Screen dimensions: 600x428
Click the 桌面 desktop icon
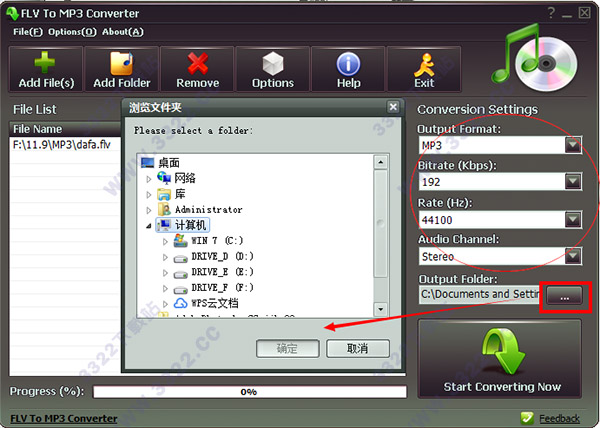147,163
